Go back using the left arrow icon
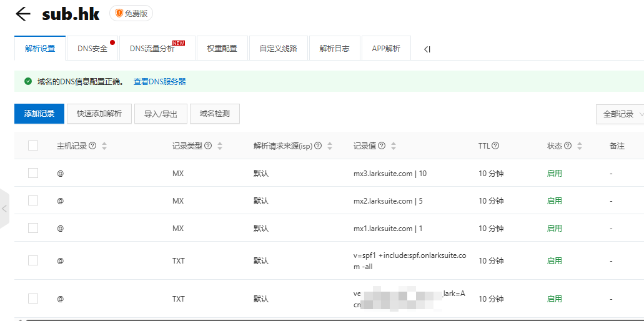The image size is (644, 321). point(23,14)
